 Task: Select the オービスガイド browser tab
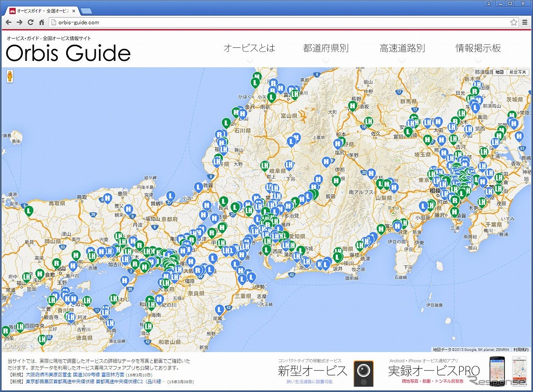(42, 10)
